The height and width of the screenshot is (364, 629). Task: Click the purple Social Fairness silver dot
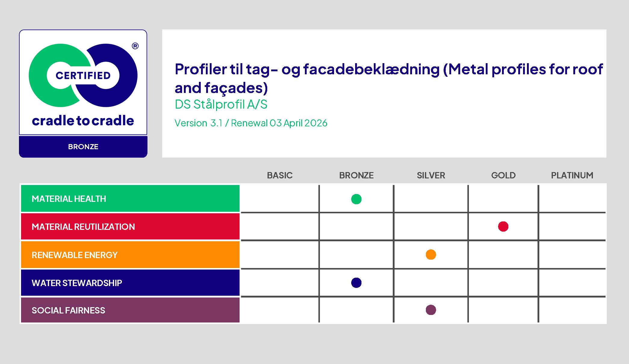click(431, 310)
